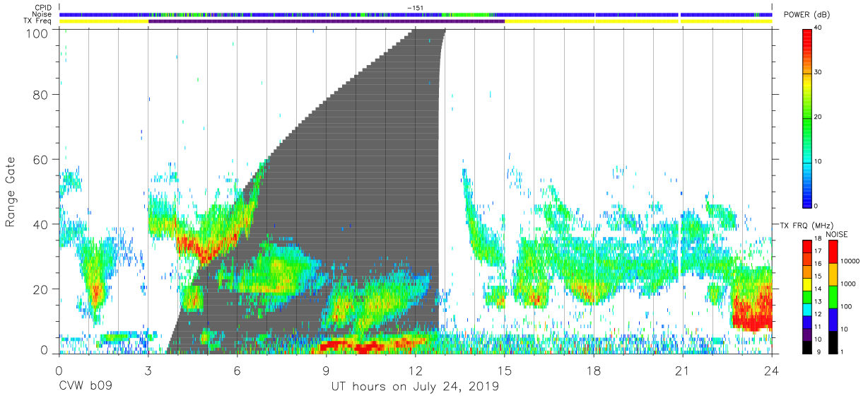Image resolution: width=868 pixels, height=401 pixels.
Task: Choose the purple 10-11 MHz frequency swatch
Action: pos(807,334)
